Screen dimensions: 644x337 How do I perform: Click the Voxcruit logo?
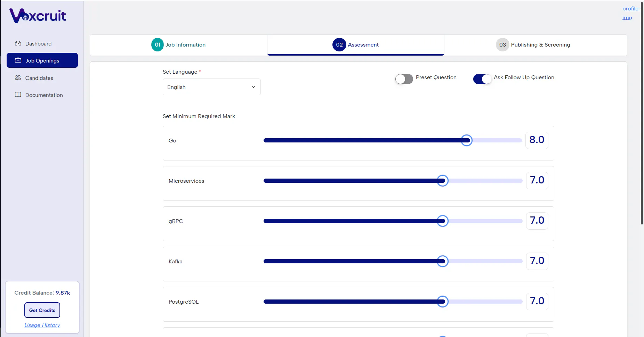38,16
